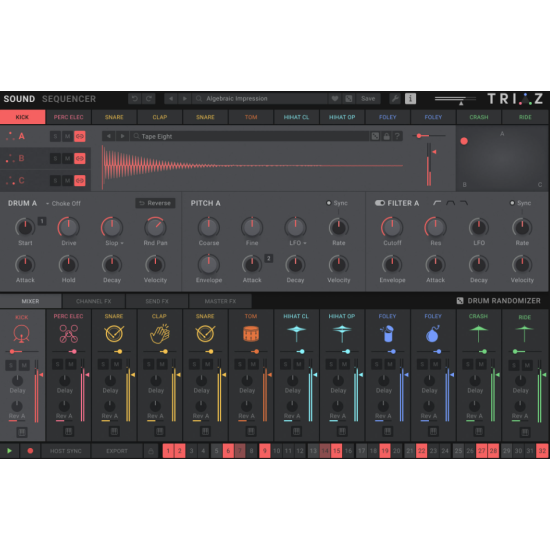Select the low-pass filter shape icon
Viewport: 550px width, 550px height.
pyautogui.click(x=464, y=203)
